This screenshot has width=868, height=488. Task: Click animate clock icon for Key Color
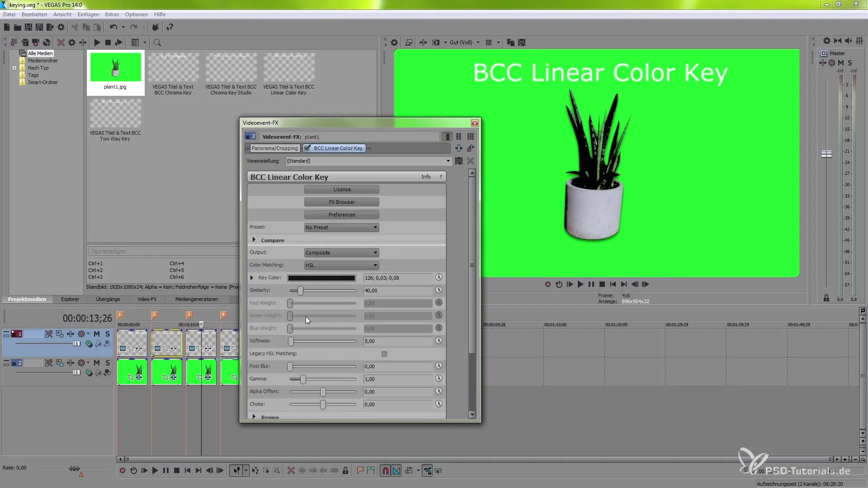(x=439, y=277)
